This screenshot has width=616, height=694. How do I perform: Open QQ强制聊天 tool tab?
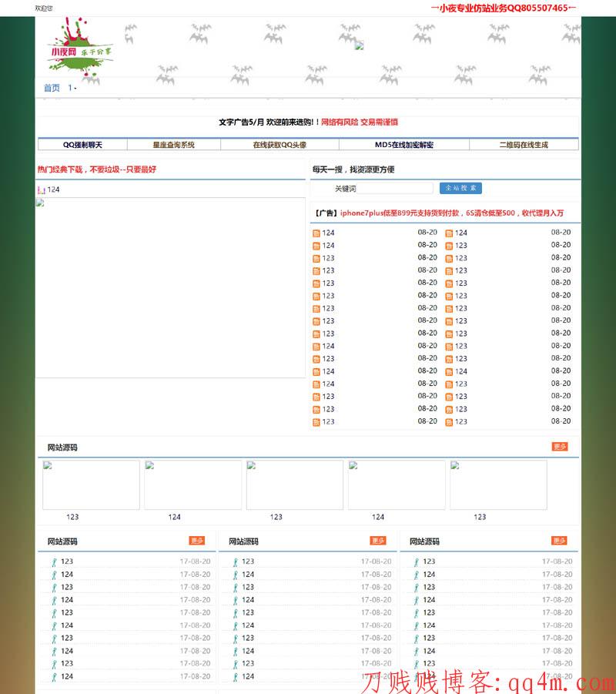82,145
